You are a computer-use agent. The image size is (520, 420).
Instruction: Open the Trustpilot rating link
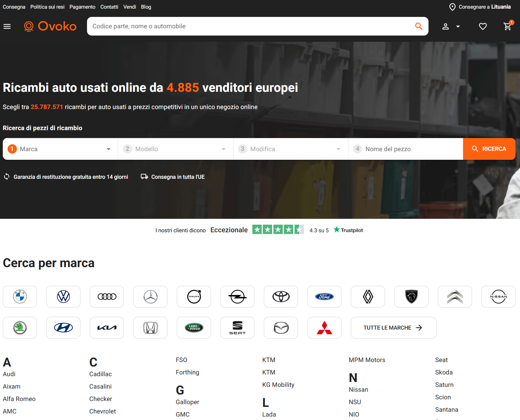(x=348, y=230)
